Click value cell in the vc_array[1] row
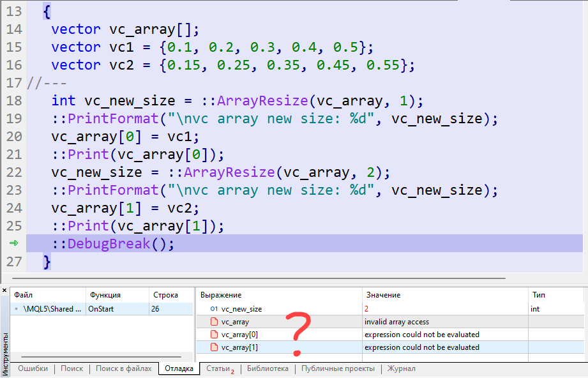The height and width of the screenshot is (378, 588). [445, 347]
